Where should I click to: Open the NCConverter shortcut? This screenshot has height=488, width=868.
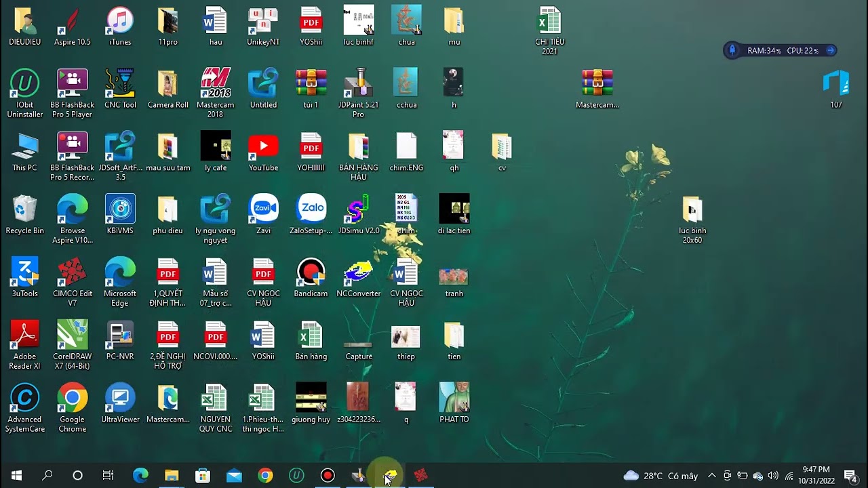(x=359, y=278)
